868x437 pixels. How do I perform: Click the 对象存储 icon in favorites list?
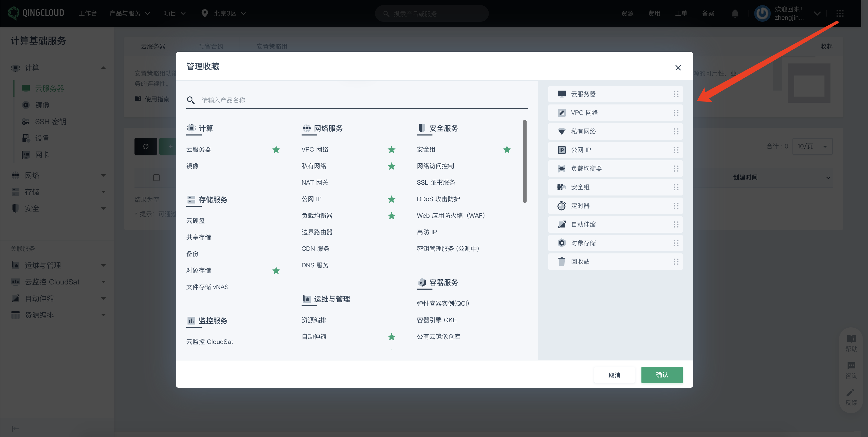point(561,243)
